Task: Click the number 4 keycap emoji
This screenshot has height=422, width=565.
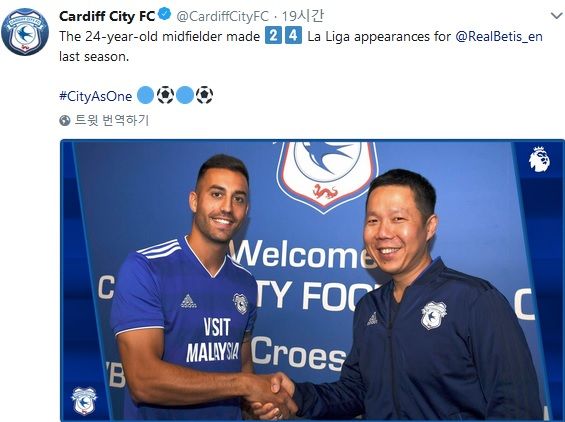Action: click(x=294, y=36)
